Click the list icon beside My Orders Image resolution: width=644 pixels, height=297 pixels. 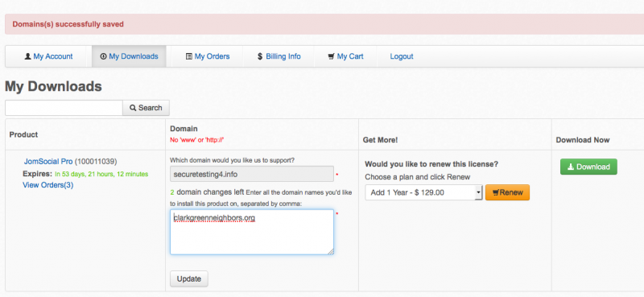pyautogui.click(x=189, y=56)
